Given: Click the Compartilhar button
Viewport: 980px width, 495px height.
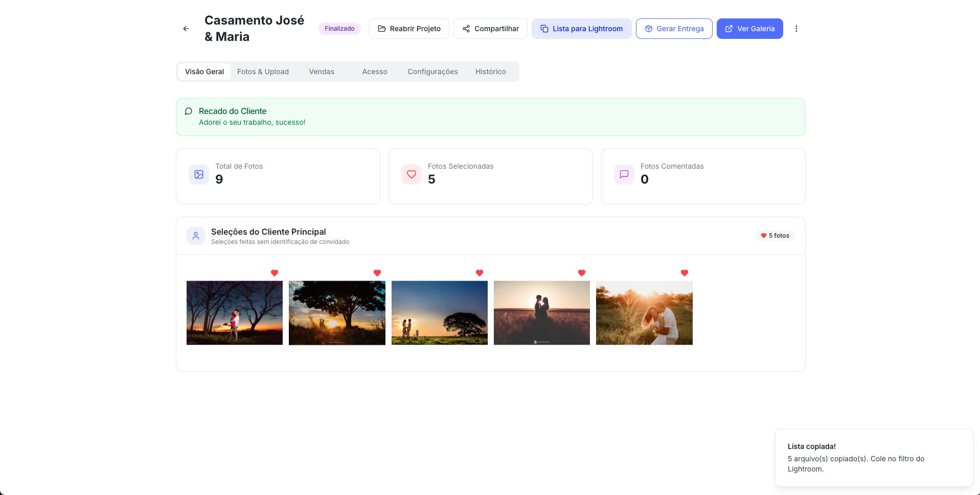Looking at the screenshot, I should pyautogui.click(x=490, y=29).
